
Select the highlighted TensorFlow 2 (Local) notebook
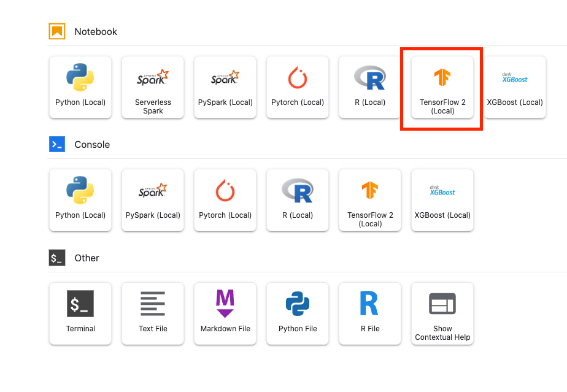(x=442, y=87)
